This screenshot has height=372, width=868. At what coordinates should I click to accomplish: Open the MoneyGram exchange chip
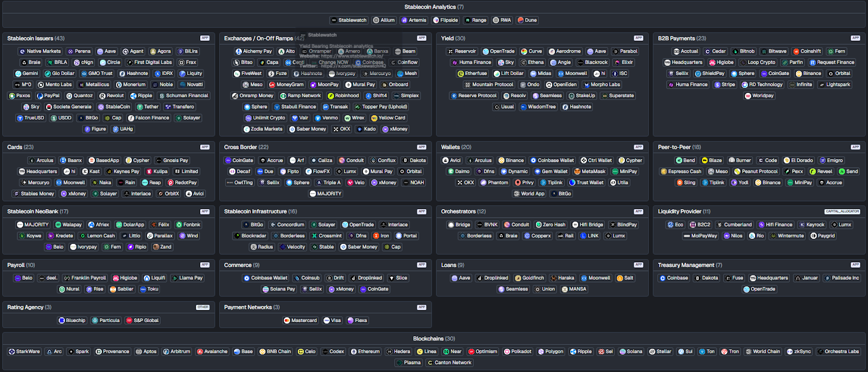(286, 85)
